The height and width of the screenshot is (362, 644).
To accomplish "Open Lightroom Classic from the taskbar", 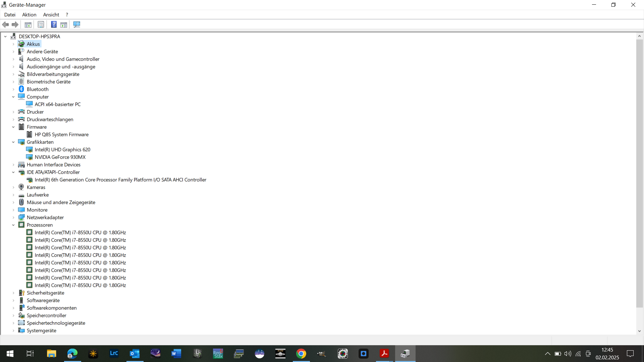I will (x=114, y=354).
